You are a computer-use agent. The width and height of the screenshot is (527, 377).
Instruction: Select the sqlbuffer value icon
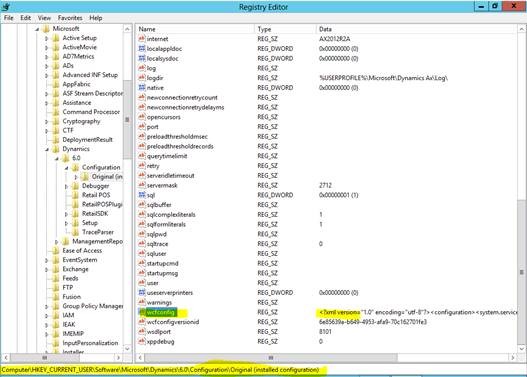(142, 204)
